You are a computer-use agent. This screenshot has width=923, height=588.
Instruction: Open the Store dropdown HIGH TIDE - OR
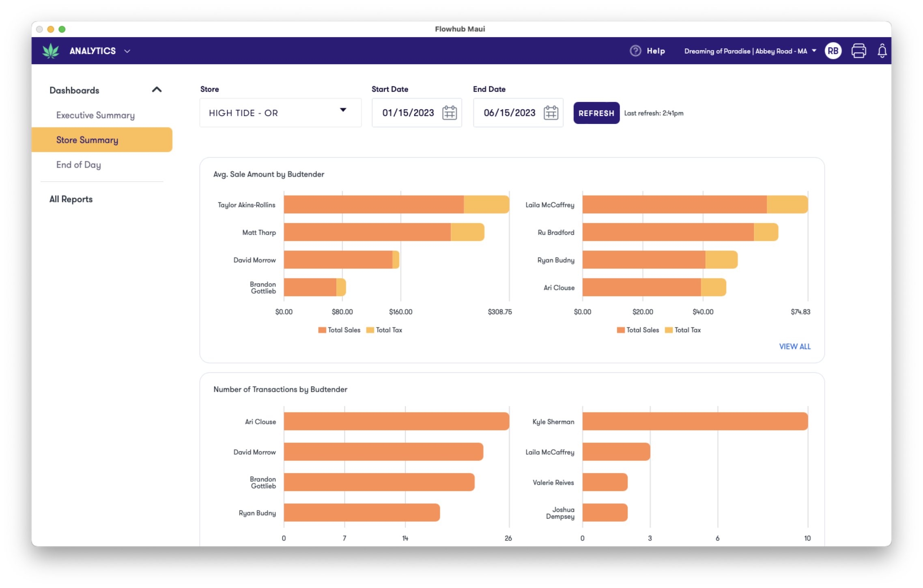(x=280, y=113)
